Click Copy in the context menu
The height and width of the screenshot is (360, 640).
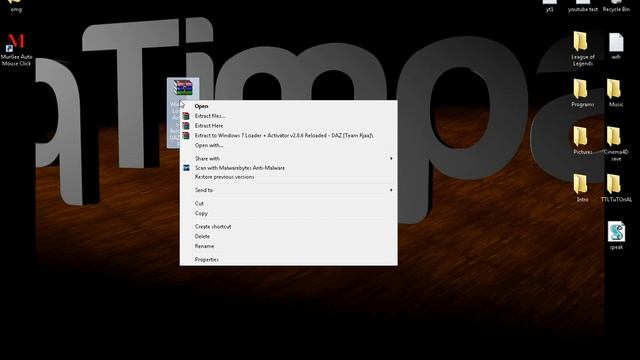click(289, 213)
